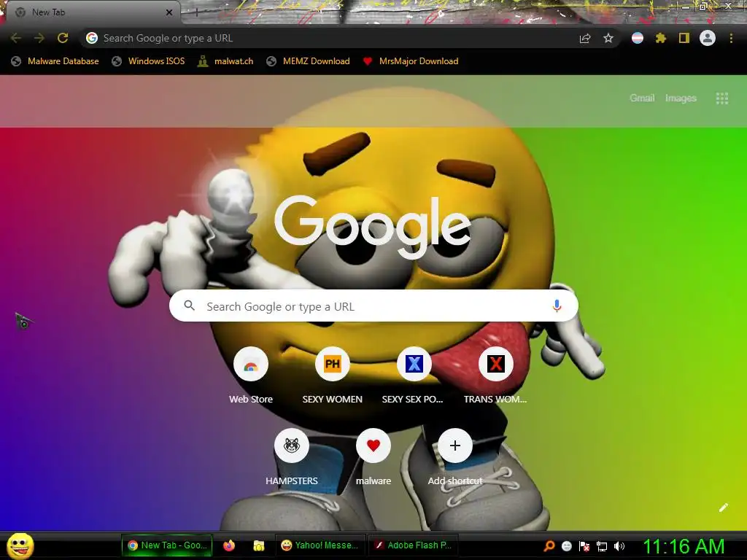Open the Extensions puzzle piece menu
The width and height of the screenshot is (747, 560).
click(661, 38)
